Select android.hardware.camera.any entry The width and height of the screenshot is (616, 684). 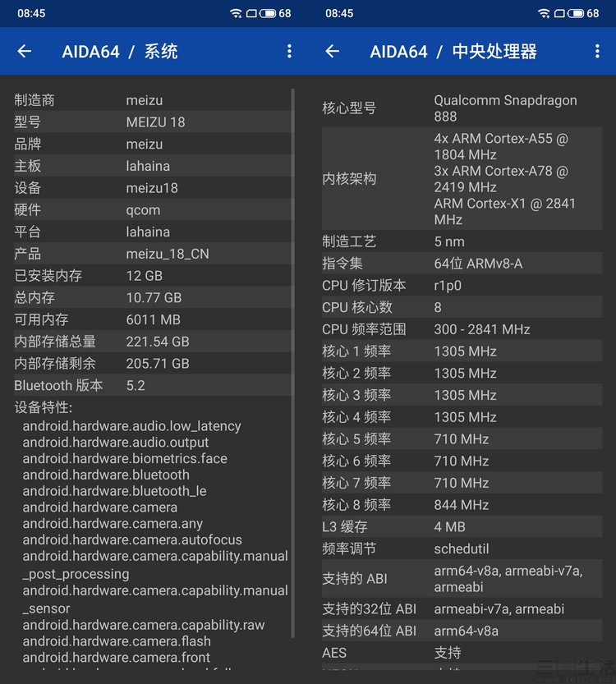(113, 524)
